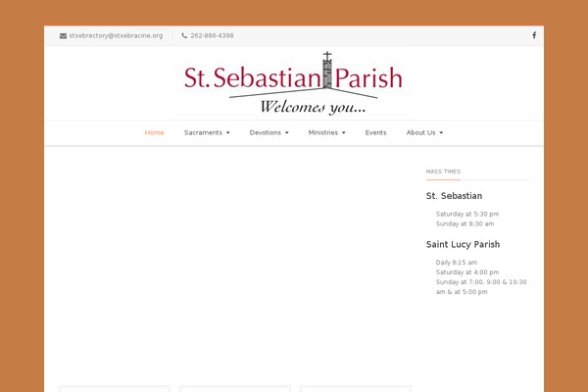Select 'Sunday at 8:30 am' text
Viewport: 588px width, 392px height.
(x=465, y=223)
